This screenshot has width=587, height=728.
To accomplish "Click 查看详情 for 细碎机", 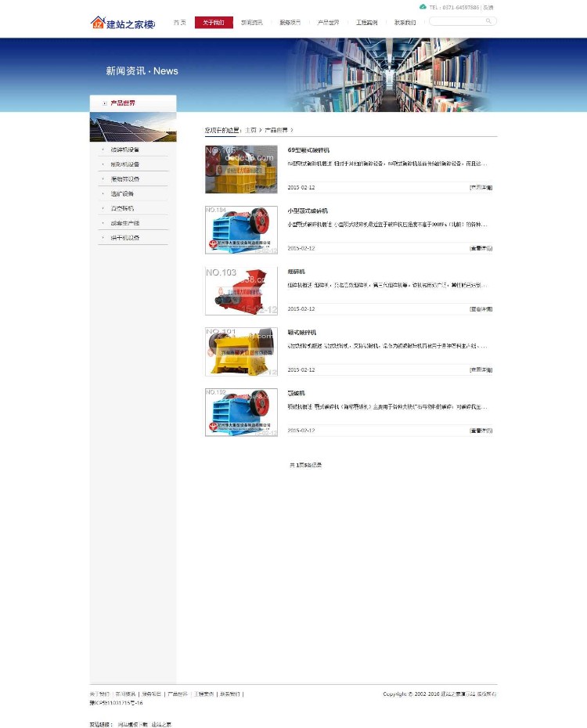I will (481, 309).
